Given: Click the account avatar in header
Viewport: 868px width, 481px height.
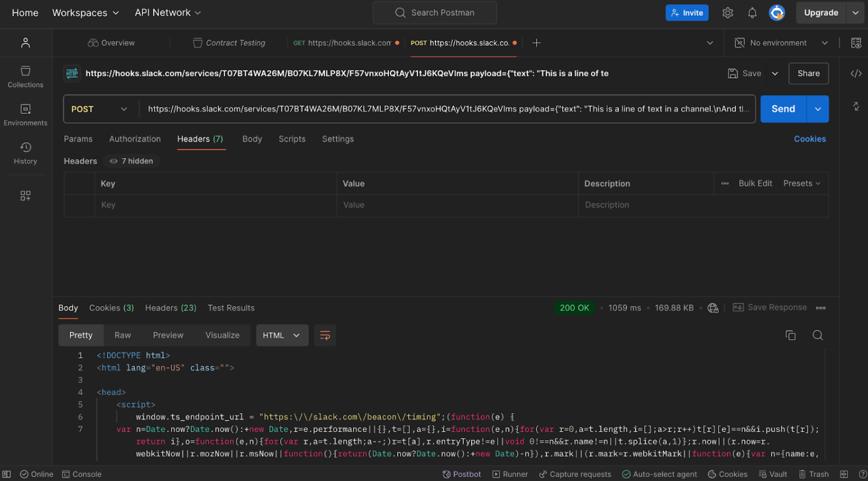Looking at the screenshot, I should coord(777,13).
